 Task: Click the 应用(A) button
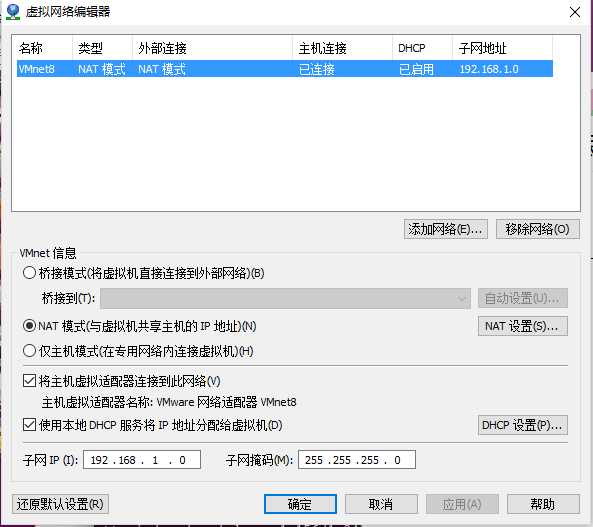tap(462, 504)
